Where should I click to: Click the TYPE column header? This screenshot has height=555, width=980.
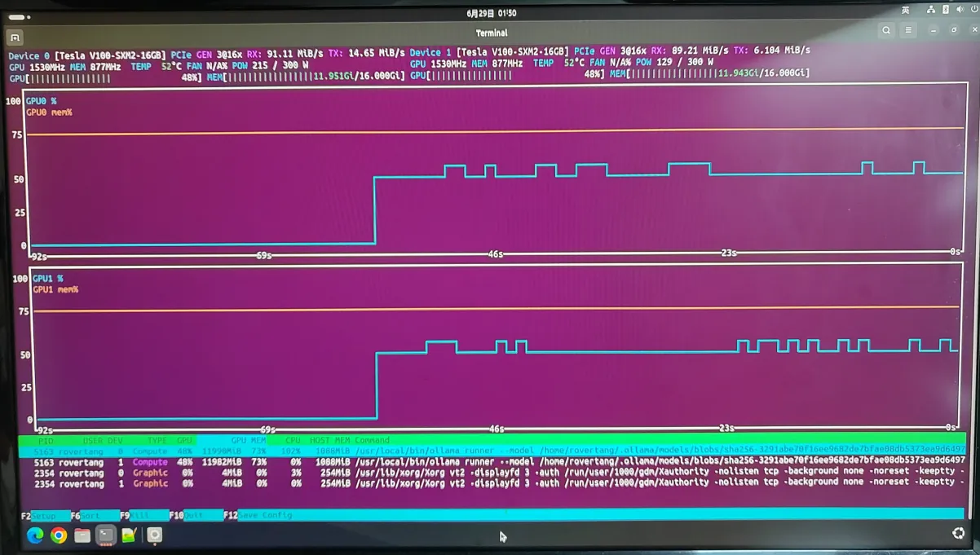click(157, 441)
